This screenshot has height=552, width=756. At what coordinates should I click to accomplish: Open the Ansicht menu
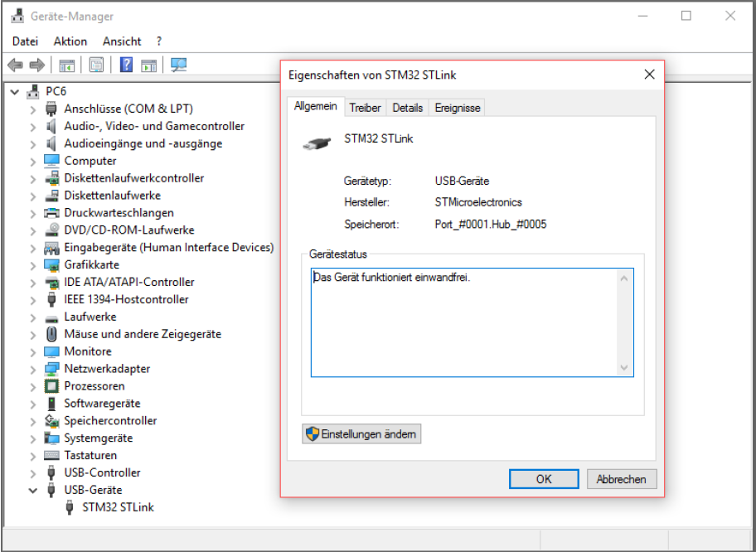click(x=122, y=41)
